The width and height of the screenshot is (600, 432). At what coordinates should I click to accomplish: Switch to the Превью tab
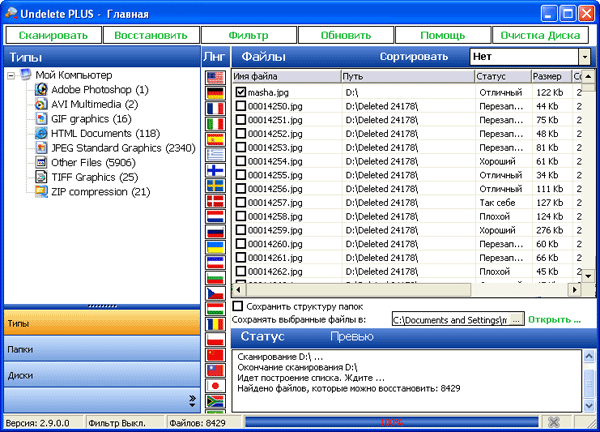352,336
